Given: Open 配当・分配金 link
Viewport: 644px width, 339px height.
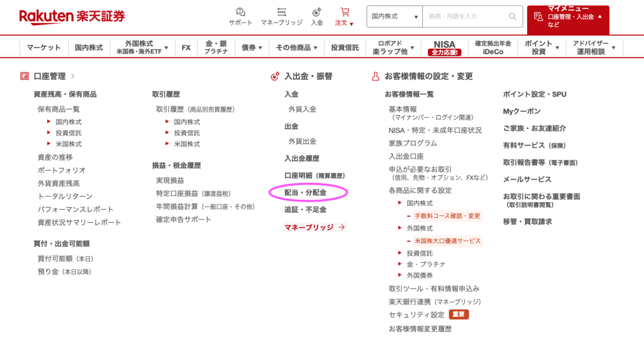Looking at the screenshot, I should pyautogui.click(x=305, y=192).
